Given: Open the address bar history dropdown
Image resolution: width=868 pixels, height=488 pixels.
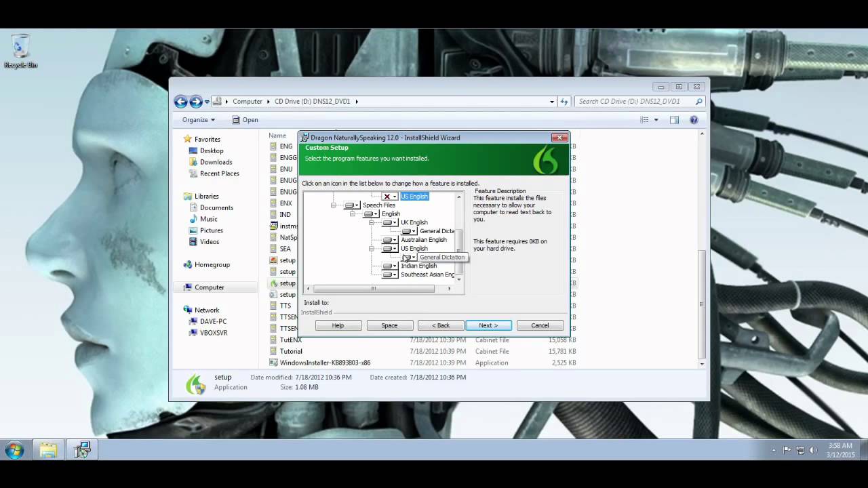Looking at the screenshot, I should pyautogui.click(x=552, y=102).
